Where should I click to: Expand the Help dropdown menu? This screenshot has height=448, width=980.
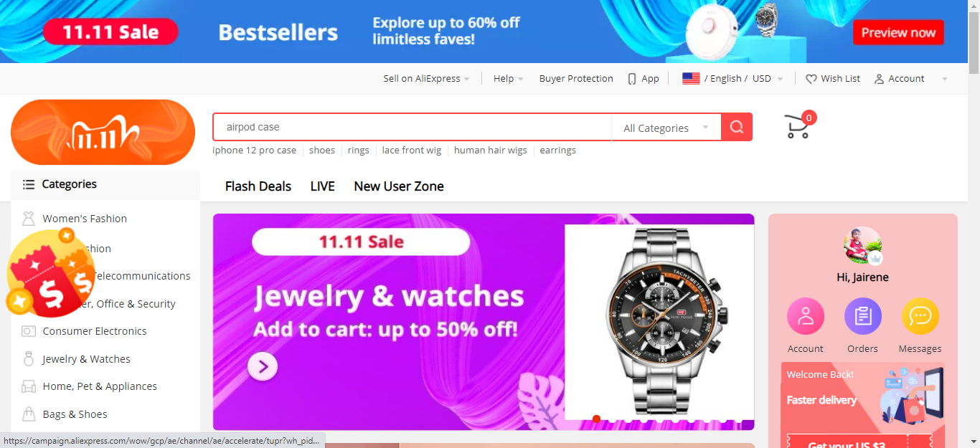coord(508,79)
